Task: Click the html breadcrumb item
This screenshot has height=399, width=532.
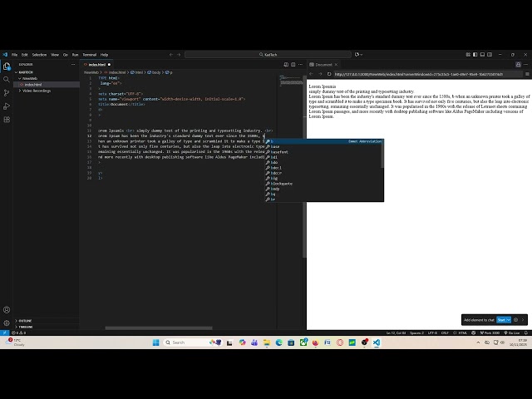Action: 137,72
